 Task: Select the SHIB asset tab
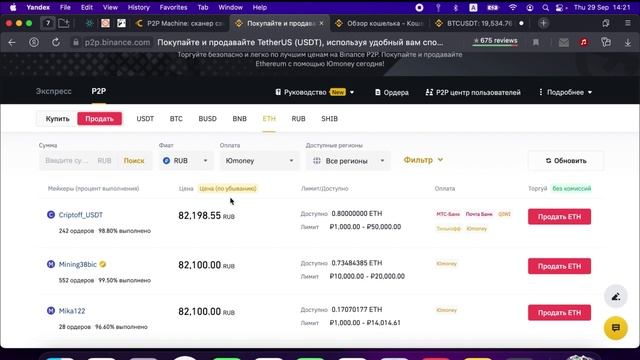(329, 119)
